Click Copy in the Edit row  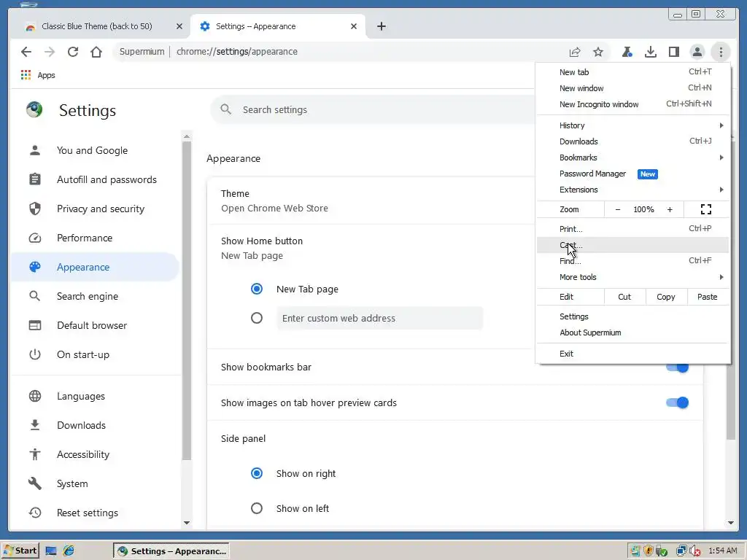coord(666,297)
